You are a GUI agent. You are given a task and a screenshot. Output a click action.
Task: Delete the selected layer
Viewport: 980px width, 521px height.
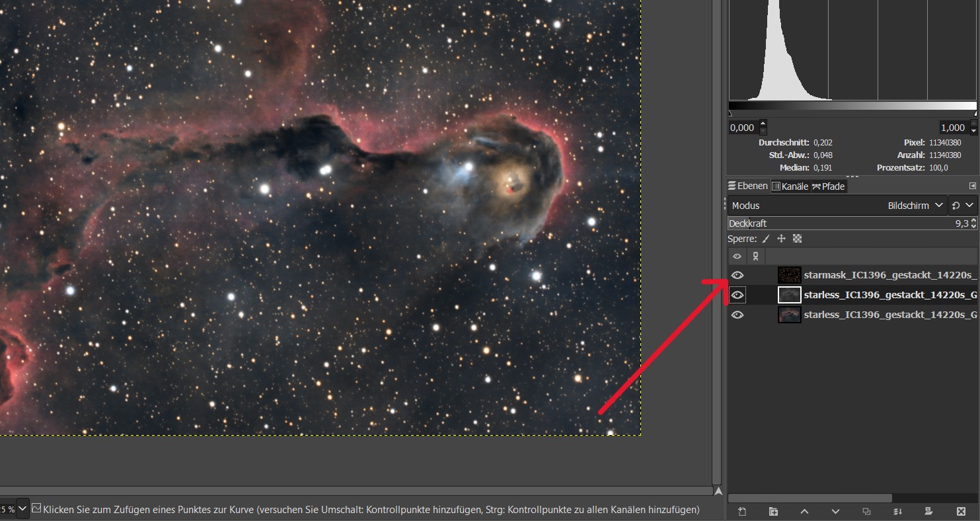click(961, 511)
